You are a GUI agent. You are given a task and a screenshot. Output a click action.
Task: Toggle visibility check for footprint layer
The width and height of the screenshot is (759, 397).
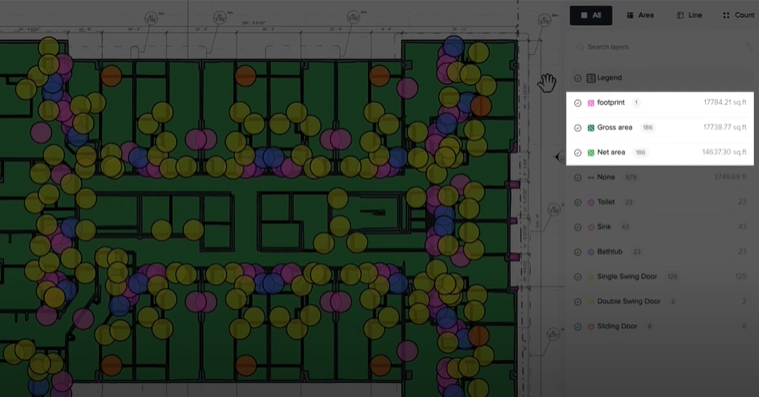pyautogui.click(x=577, y=103)
